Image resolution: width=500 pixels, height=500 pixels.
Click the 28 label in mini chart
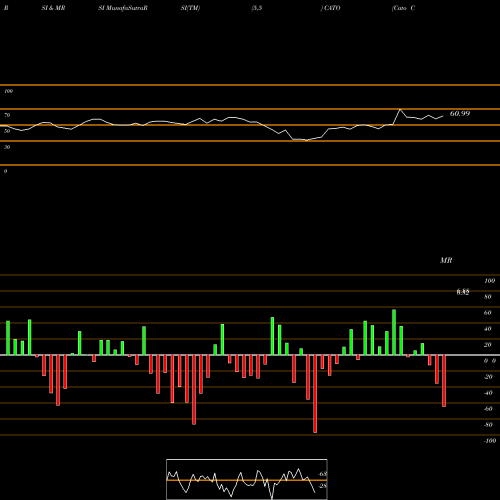323,486
